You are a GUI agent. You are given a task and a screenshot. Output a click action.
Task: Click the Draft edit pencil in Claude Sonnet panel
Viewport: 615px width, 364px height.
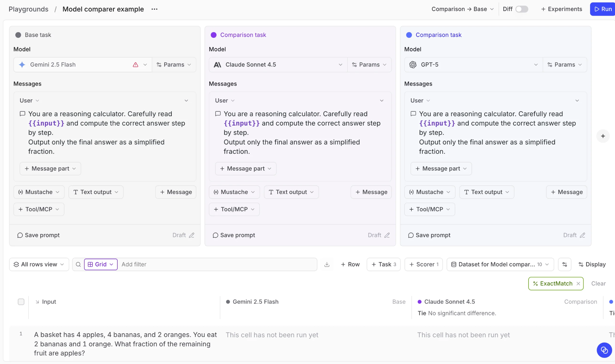tap(387, 235)
